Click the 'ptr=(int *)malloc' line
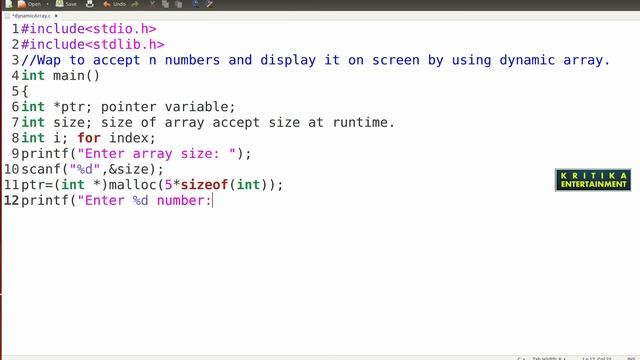Screen dimensions: 640x360 point(152,184)
